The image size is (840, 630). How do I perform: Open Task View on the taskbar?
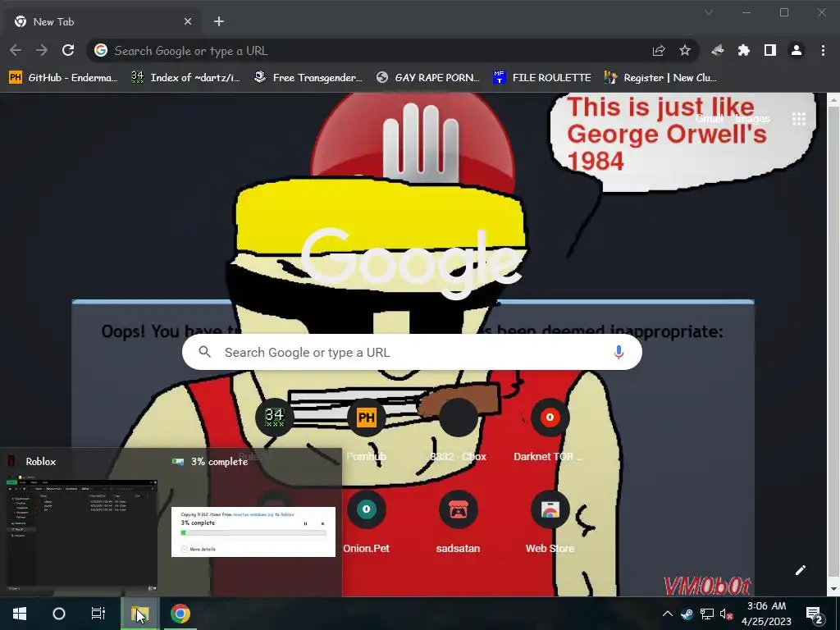point(98,614)
